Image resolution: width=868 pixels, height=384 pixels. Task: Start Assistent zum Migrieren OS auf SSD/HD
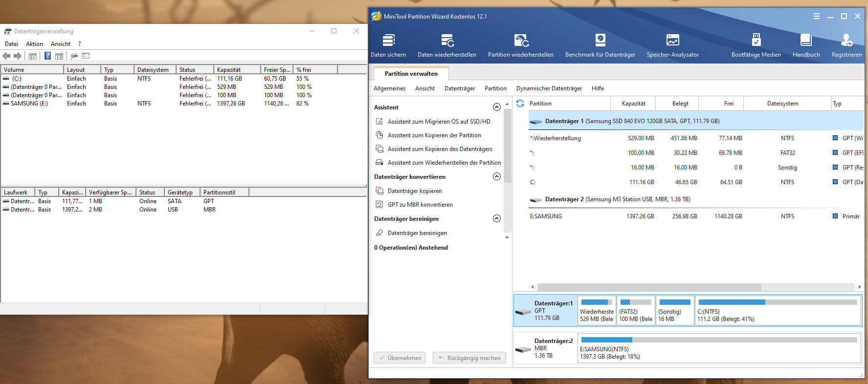[439, 122]
